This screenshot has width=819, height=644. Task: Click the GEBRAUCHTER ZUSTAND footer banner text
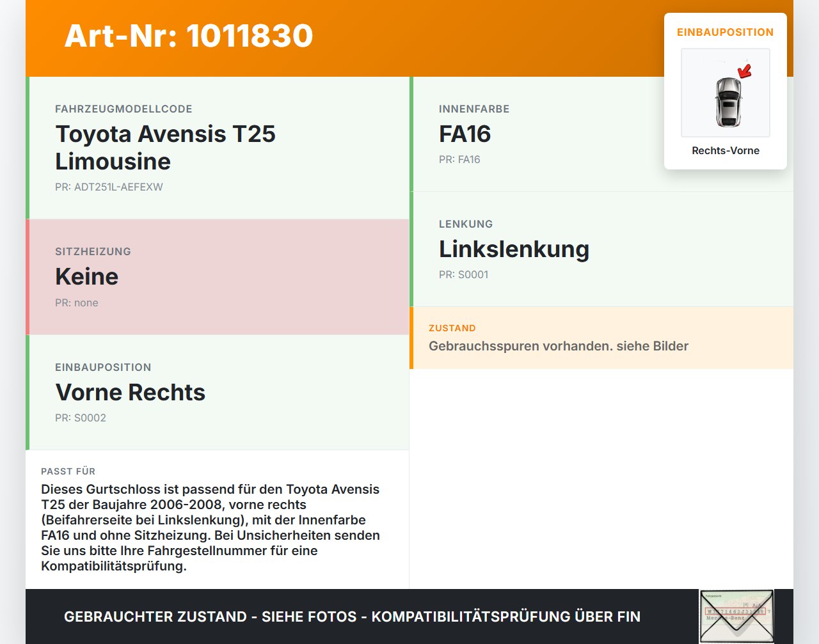352,617
